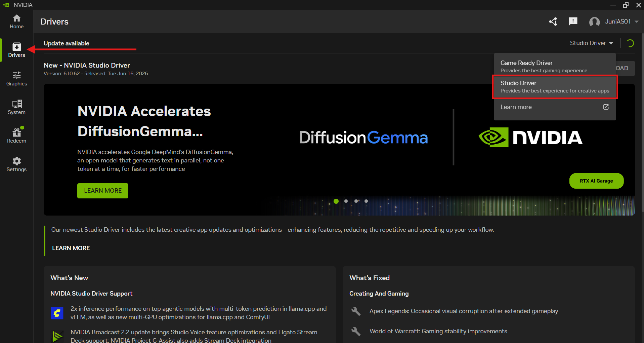
Task: Open the Home section in the sidebar
Action: click(x=16, y=22)
